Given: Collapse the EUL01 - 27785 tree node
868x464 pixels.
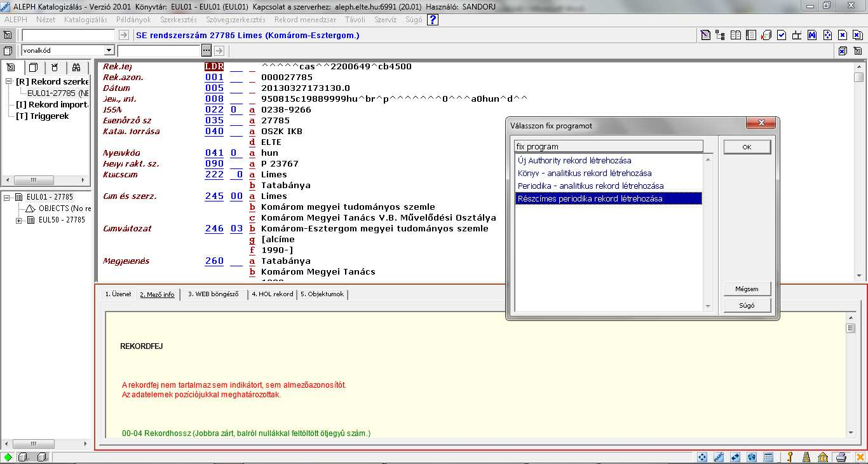Looking at the screenshot, I should coord(7,197).
